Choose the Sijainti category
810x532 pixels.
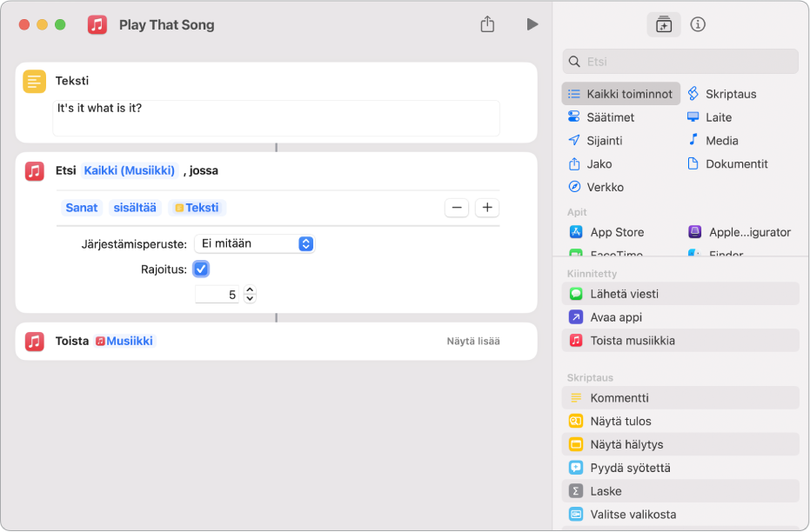[x=595, y=140]
